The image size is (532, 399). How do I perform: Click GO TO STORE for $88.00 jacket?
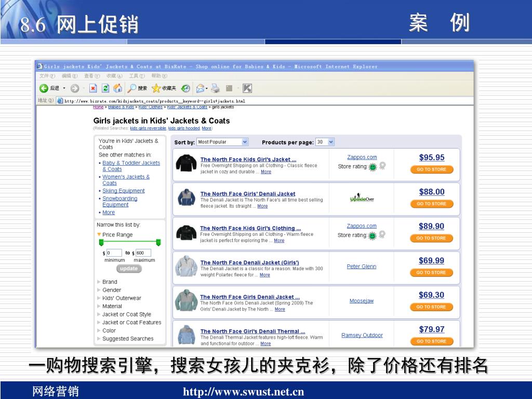[432, 204]
